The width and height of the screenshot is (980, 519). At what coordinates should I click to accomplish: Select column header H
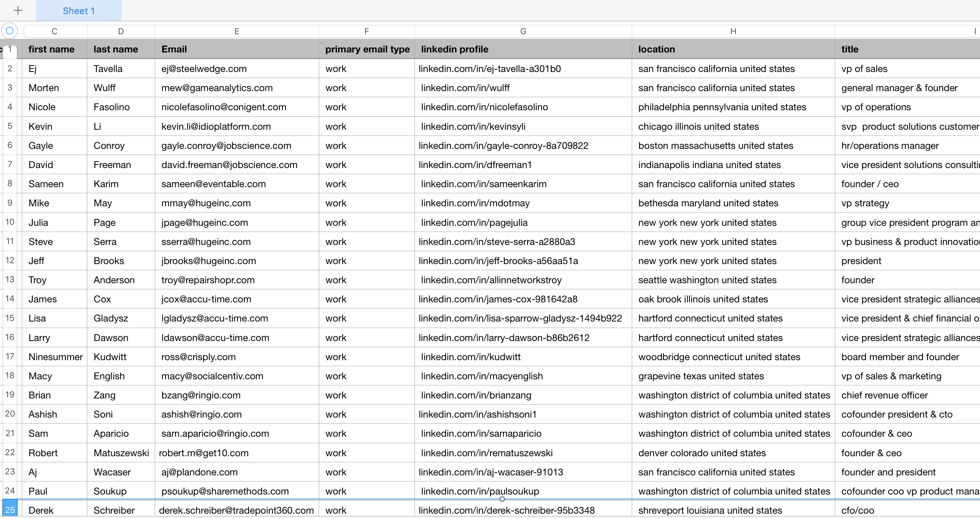coord(733,31)
